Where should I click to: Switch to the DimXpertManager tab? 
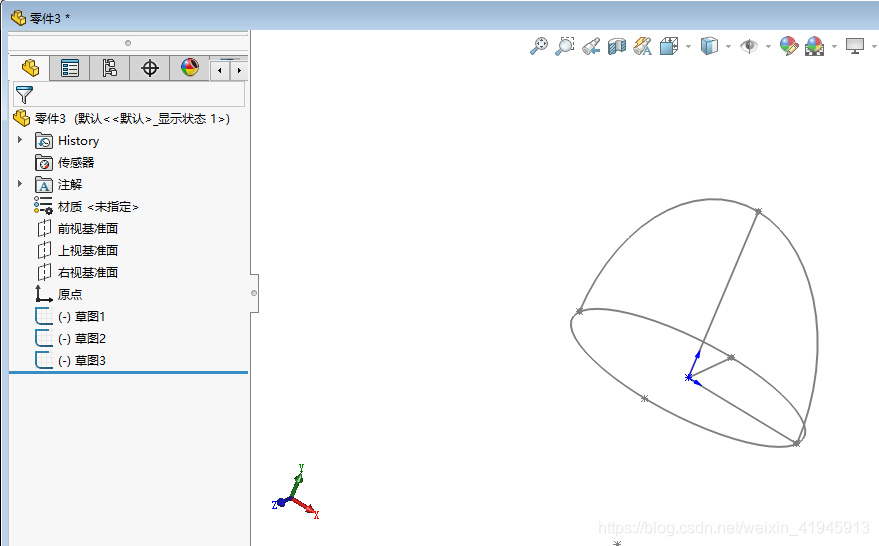coord(150,68)
